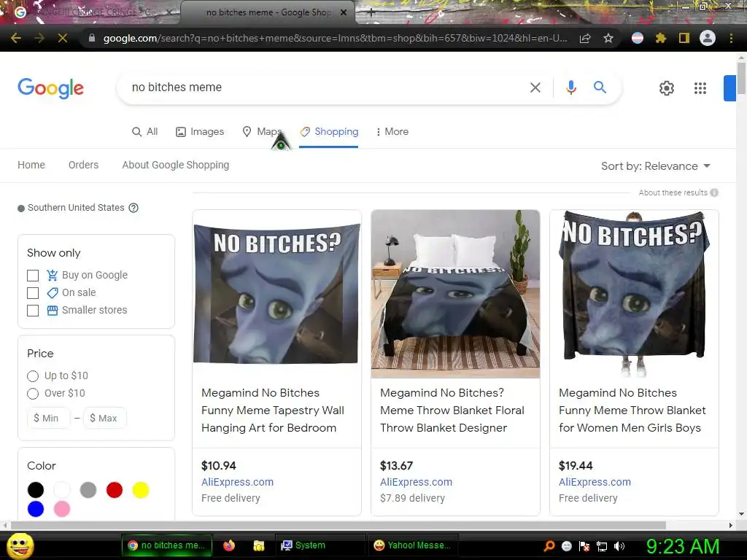Click the Google logo
This screenshot has width=747, height=560.
pyautogui.click(x=50, y=88)
